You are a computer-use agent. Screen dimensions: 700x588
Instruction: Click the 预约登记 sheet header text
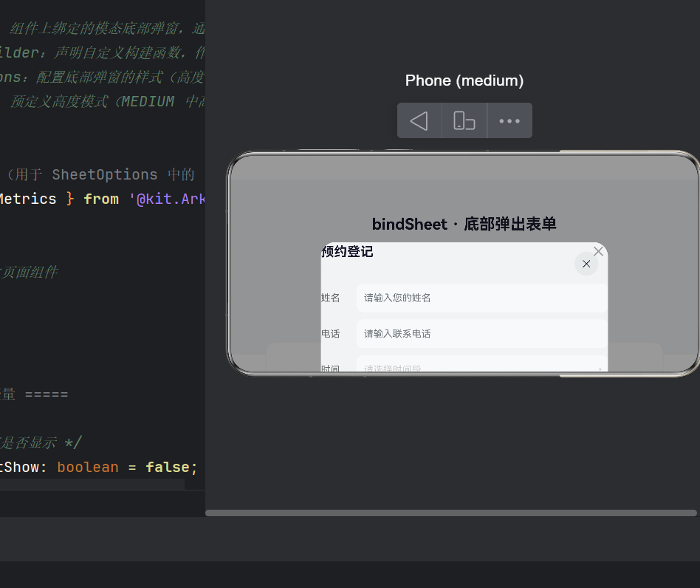[347, 251]
